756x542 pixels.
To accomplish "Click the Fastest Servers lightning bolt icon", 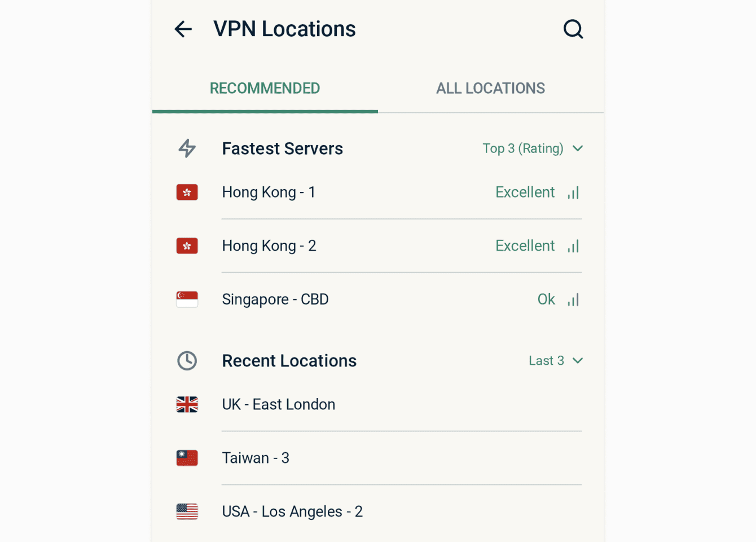I will coord(187,148).
